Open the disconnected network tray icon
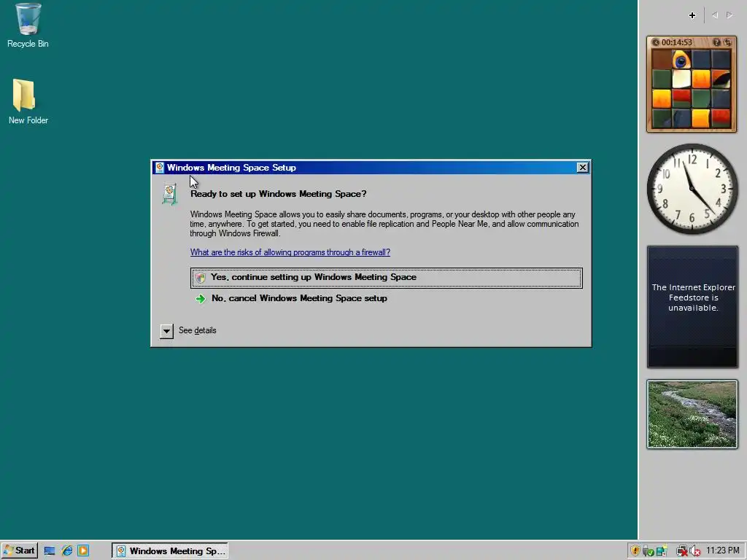The height and width of the screenshot is (560, 747). click(682, 551)
